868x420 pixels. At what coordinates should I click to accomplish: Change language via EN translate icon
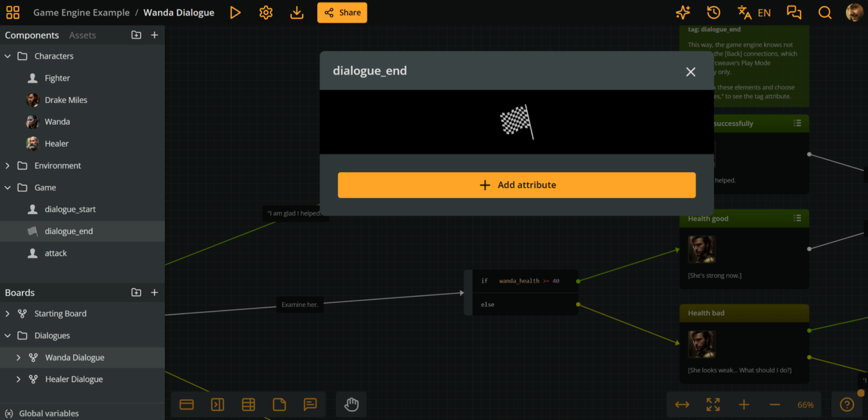pos(754,13)
